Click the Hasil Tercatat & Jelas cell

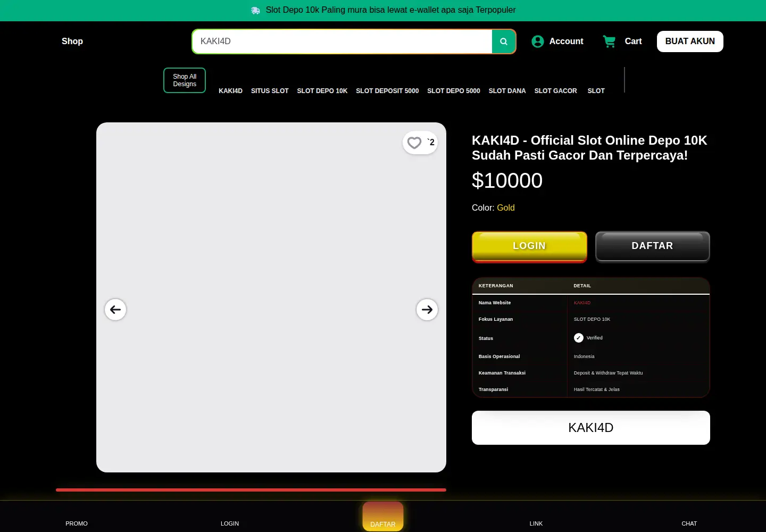point(597,389)
